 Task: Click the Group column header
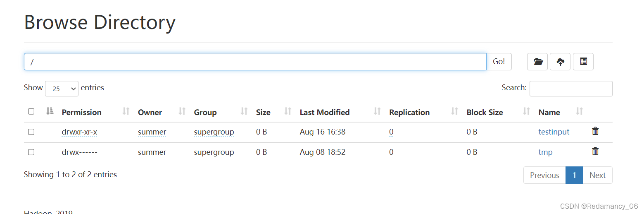coord(205,112)
